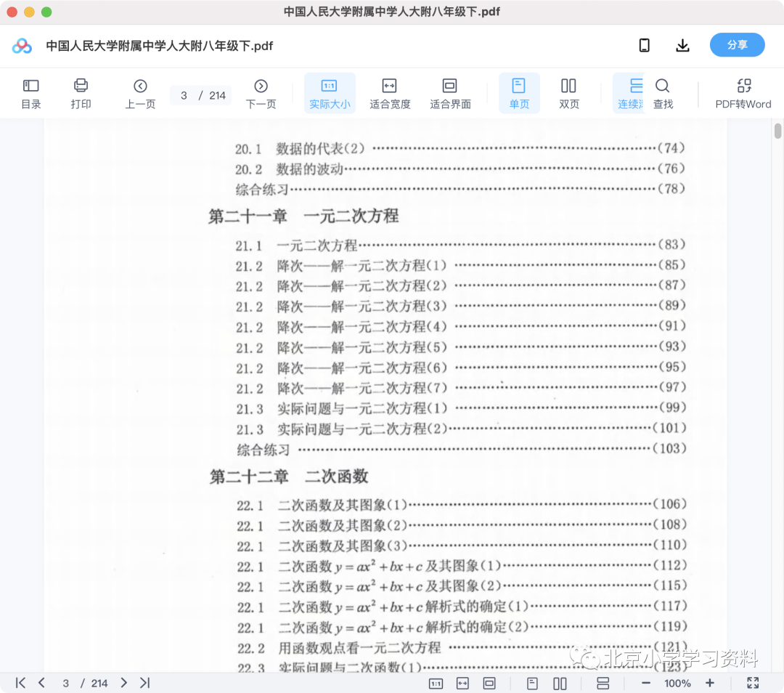Open the 目录 table of contents panel
Image resolution: width=784 pixels, height=693 pixels.
(x=30, y=94)
